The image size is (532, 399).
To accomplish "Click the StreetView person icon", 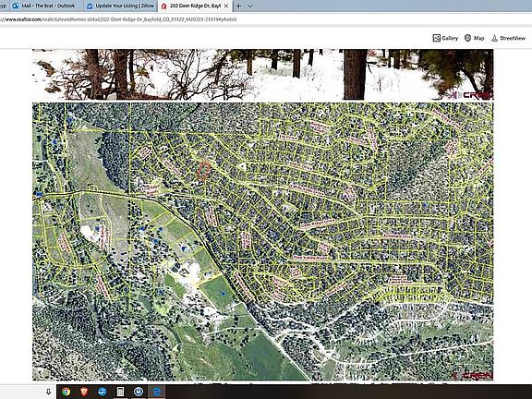I will pos(495,38).
